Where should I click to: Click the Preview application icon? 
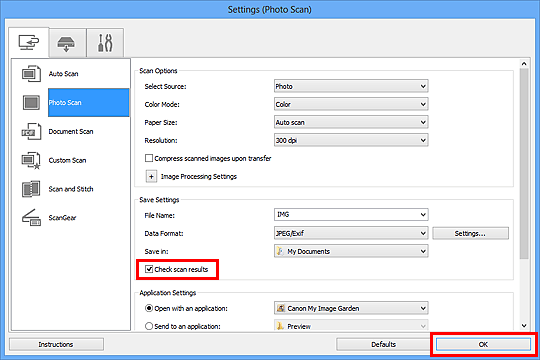(x=280, y=326)
